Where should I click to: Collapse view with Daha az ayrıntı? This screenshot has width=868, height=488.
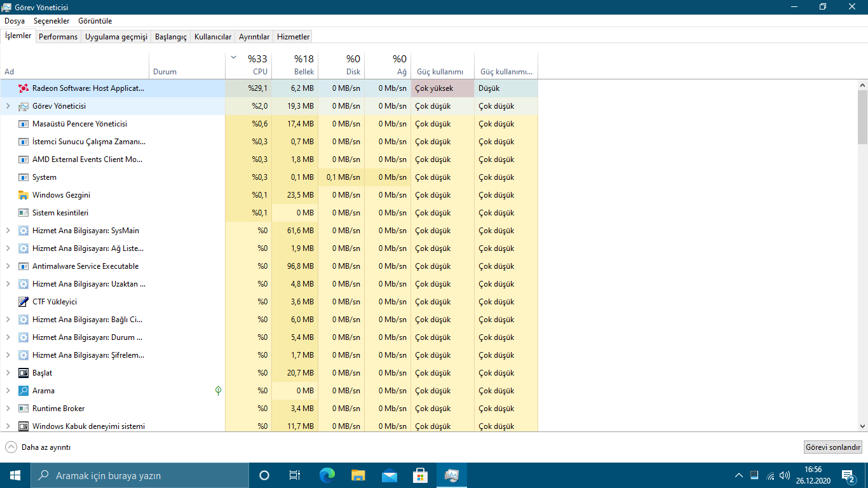[x=38, y=447]
